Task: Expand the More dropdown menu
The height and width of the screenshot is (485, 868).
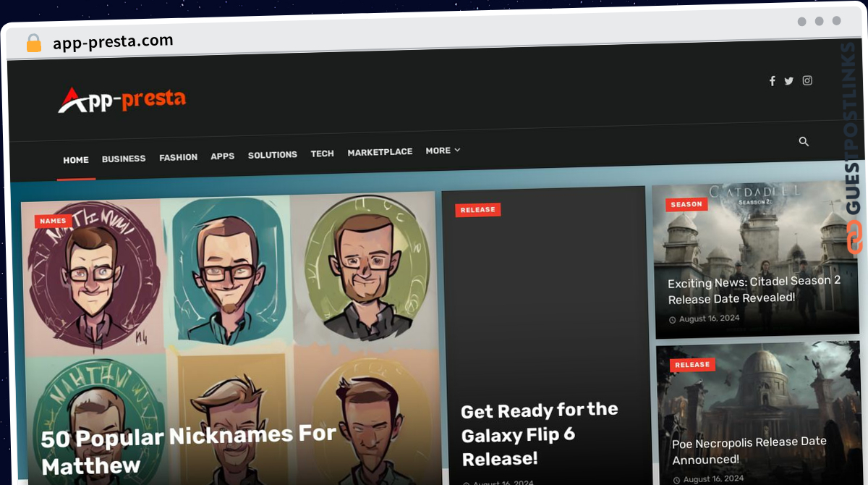Action: point(443,151)
